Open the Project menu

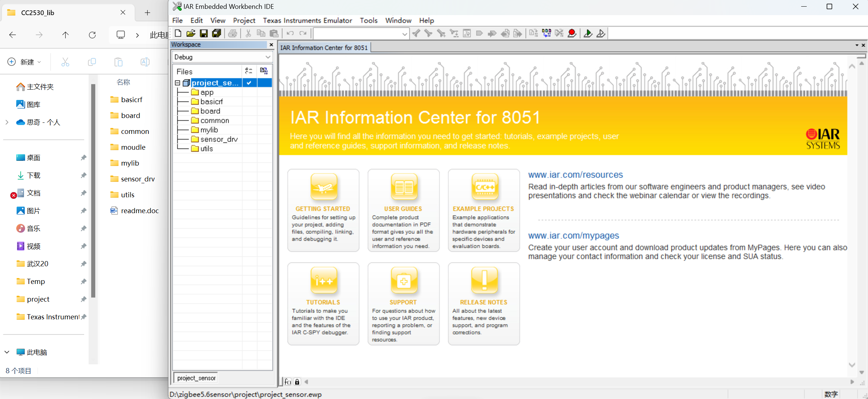(244, 21)
